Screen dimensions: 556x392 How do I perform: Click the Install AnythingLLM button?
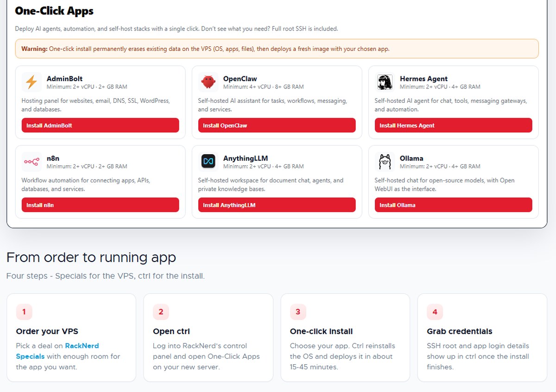(x=277, y=205)
